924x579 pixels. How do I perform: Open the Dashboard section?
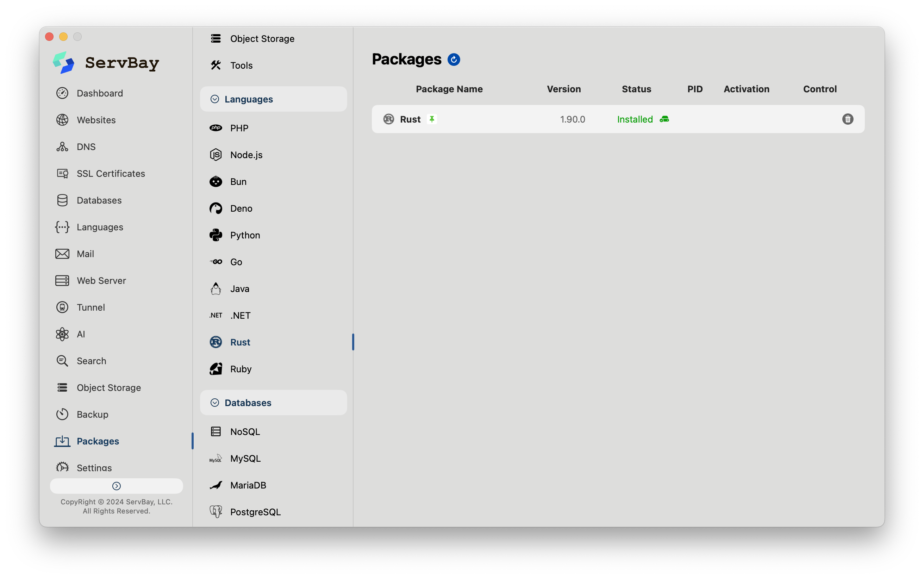[100, 93]
